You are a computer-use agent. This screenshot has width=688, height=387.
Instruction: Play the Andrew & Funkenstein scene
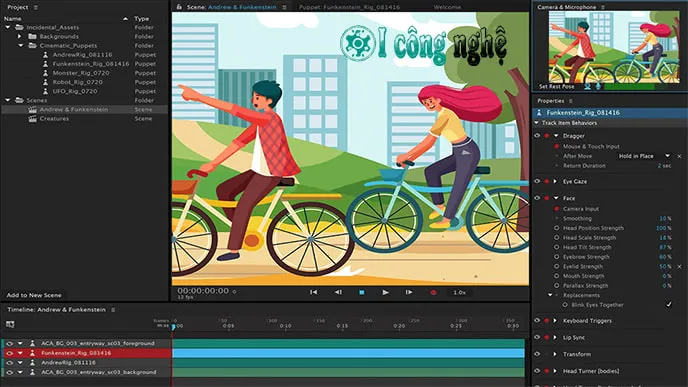385,292
